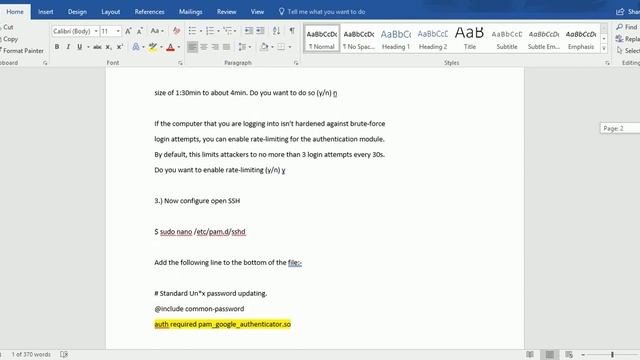The height and width of the screenshot is (360, 640).
Task: Toggle Italic formatting
Action: click(x=68, y=47)
